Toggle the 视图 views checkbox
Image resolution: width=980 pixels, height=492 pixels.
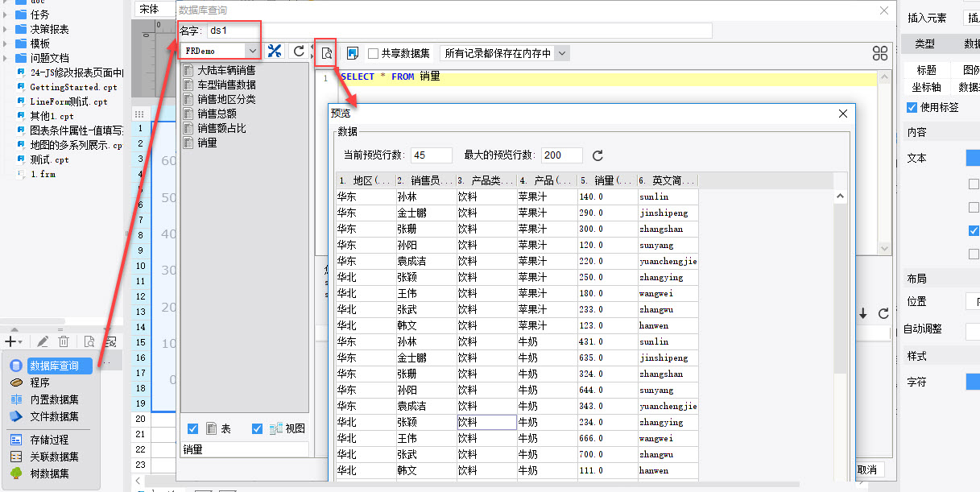[257, 428]
